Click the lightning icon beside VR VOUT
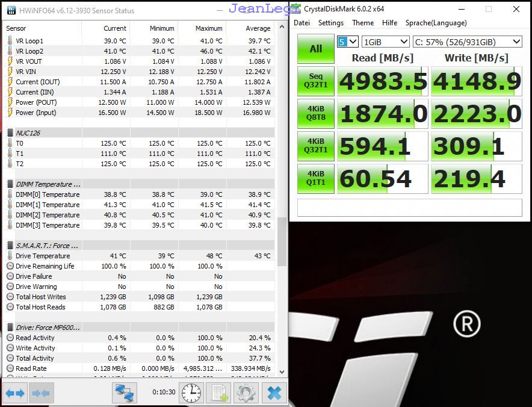Image resolution: width=532 pixels, height=407 pixels. click(x=10, y=61)
